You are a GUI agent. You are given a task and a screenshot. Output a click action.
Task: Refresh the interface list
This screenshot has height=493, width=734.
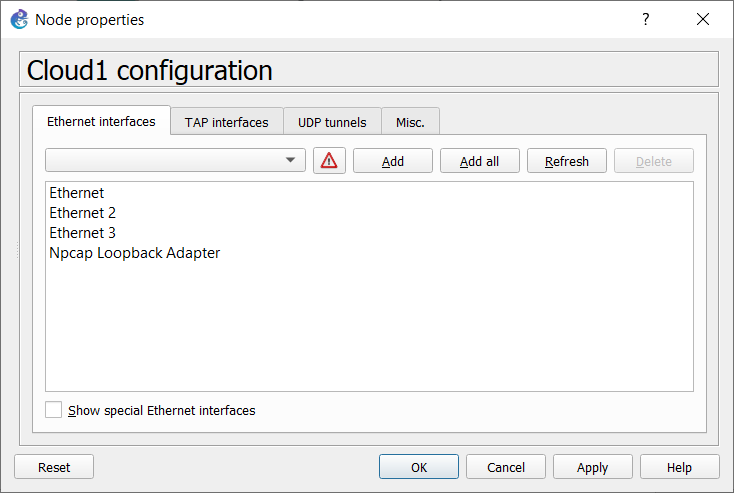566,161
